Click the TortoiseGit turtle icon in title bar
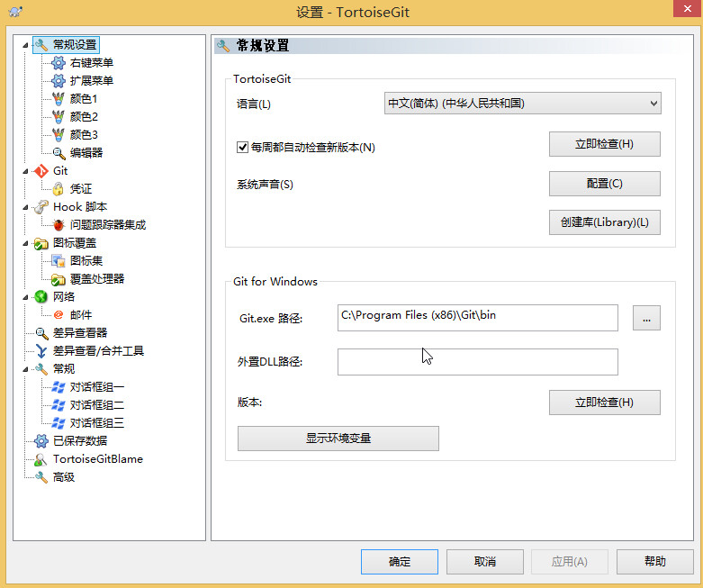This screenshot has height=588, width=703. click(15, 11)
